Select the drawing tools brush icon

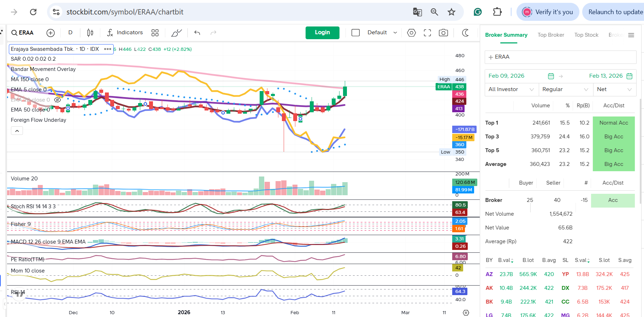(x=176, y=33)
